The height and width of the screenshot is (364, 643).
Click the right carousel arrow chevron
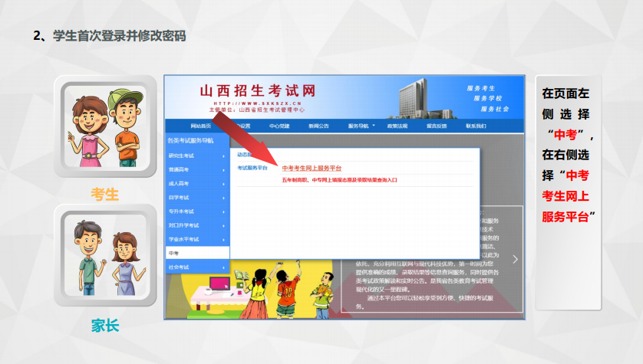pos(515,259)
